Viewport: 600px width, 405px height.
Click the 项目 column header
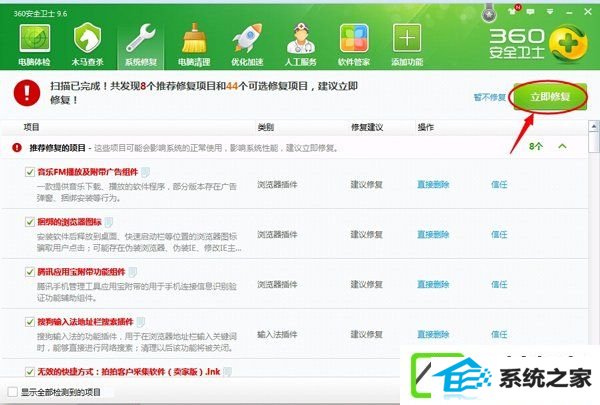pyautogui.click(x=32, y=127)
